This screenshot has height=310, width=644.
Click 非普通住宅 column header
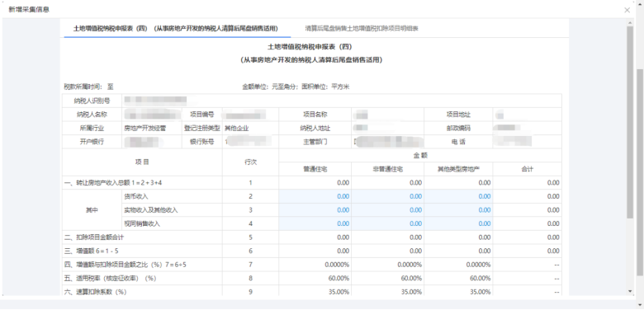coord(388,169)
